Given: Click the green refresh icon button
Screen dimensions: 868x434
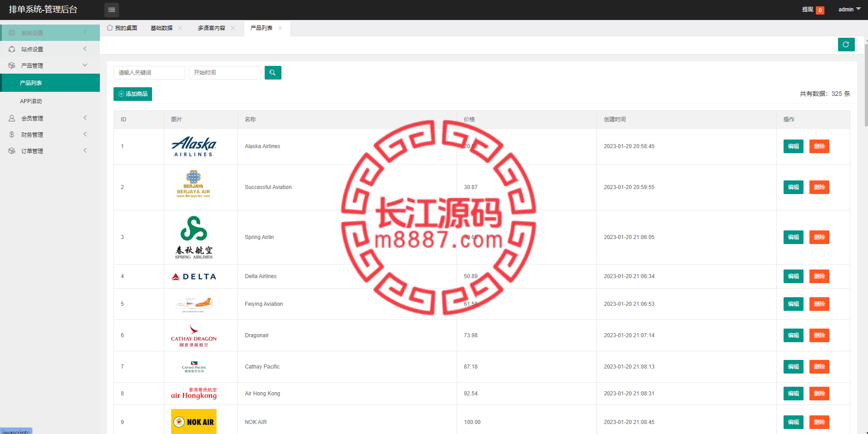Looking at the screenshot, I should point(846,45).
